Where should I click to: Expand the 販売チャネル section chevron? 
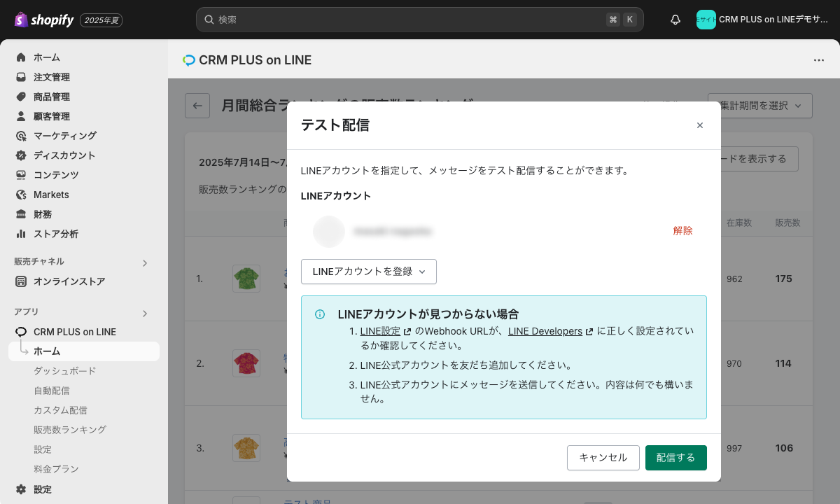pyautogui.click(x=145, y=263)
